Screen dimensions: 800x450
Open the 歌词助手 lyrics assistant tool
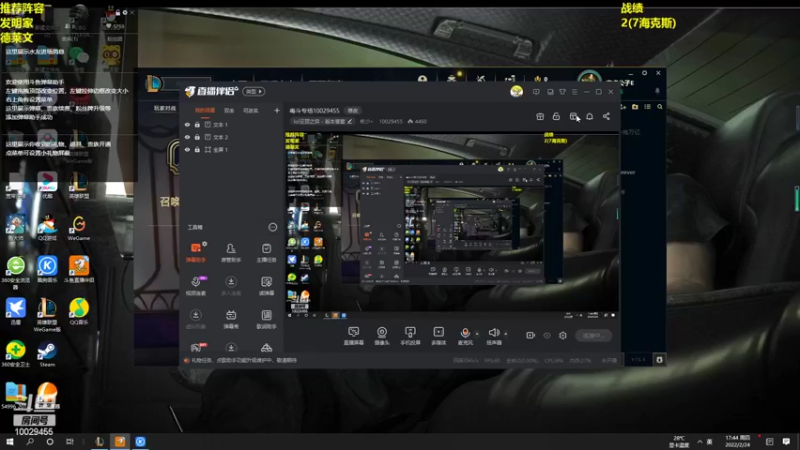(x=266, y=319)
